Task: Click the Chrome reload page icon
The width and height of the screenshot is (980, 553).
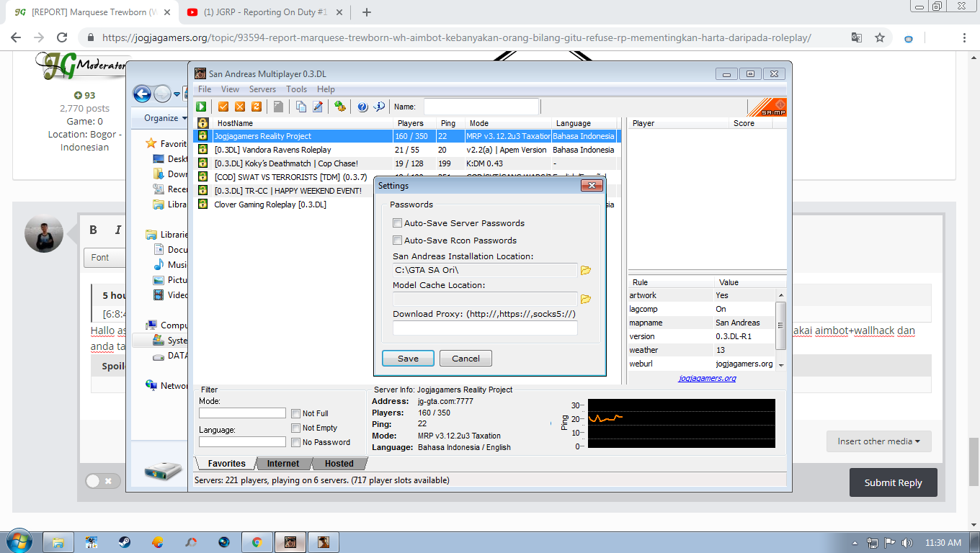Action: point(62,37)
